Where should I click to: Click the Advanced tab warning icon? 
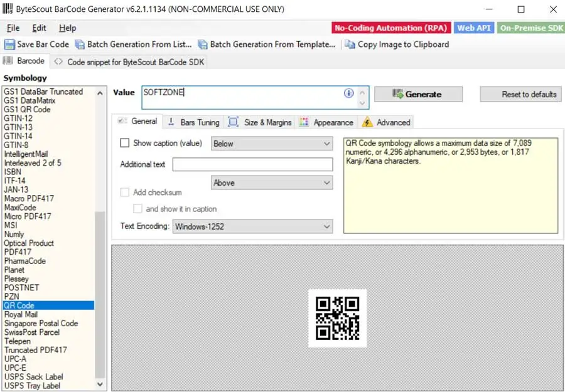click(x=367, y=122)
